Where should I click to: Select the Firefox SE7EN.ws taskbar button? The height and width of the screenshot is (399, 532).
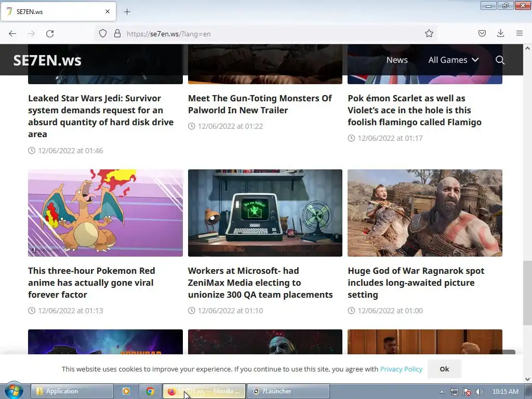click(204, 391)
